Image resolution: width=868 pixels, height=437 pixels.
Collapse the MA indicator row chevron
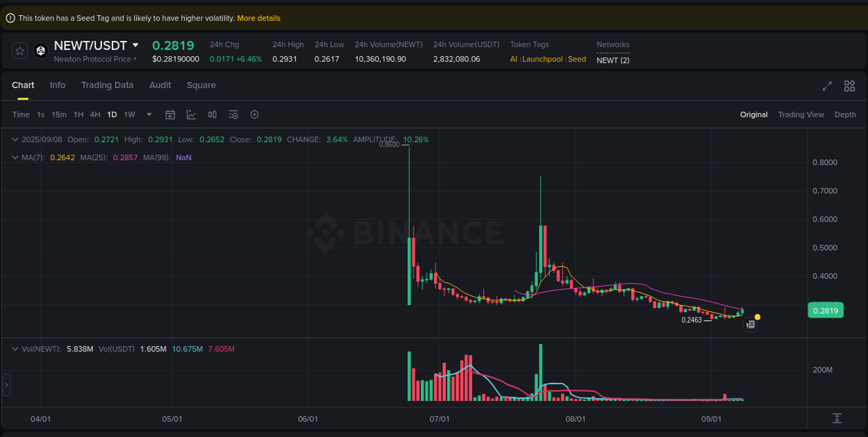(14, 157)
